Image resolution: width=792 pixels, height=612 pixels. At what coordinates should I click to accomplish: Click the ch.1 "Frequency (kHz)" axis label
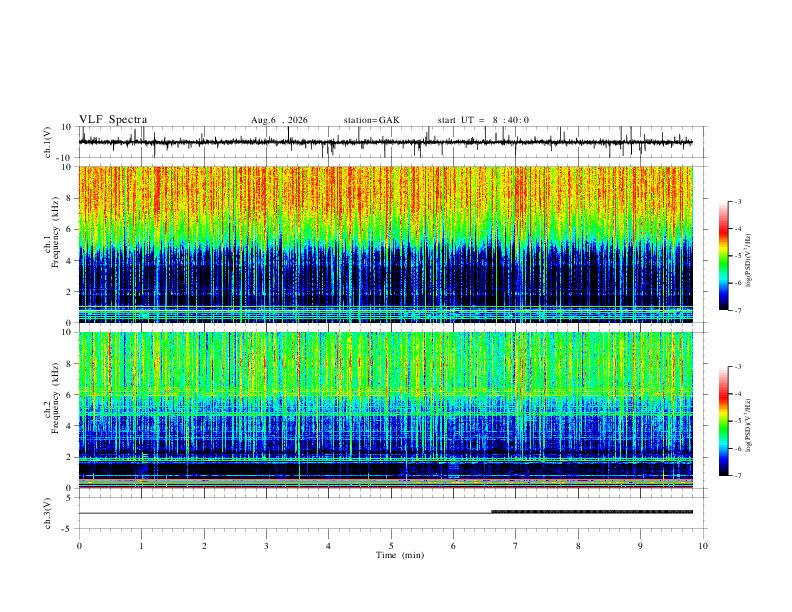point(56,233)
